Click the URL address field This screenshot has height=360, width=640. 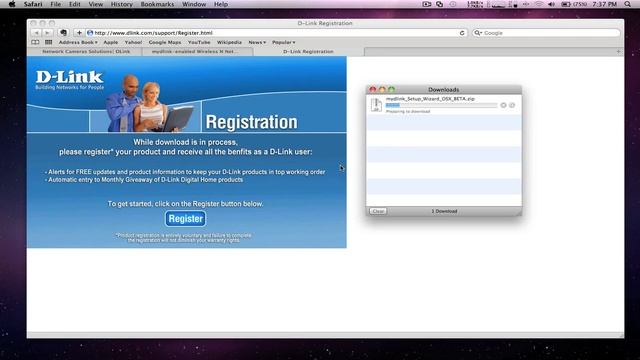(276, 33)
